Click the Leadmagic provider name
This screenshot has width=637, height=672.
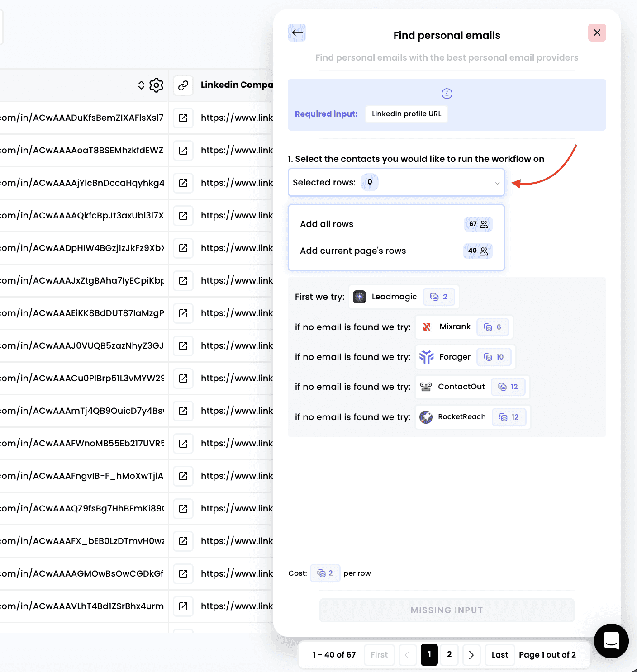pos(394,297)
